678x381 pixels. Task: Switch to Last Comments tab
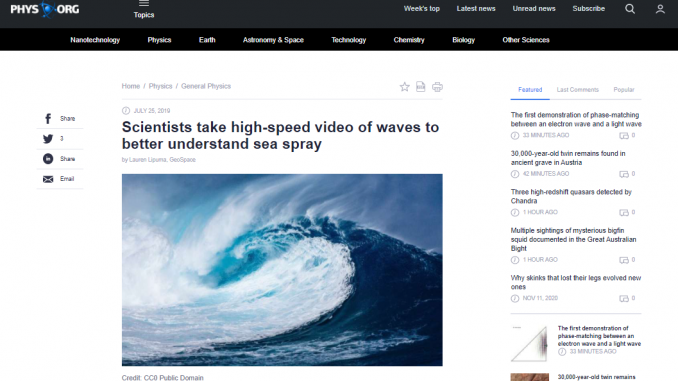(x=578, y=90)
